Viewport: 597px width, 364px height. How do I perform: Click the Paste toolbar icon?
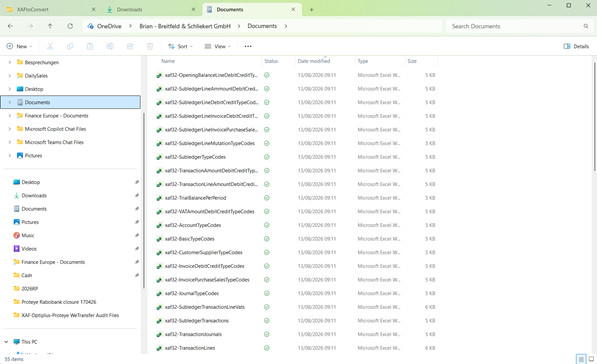click(90, 46)
